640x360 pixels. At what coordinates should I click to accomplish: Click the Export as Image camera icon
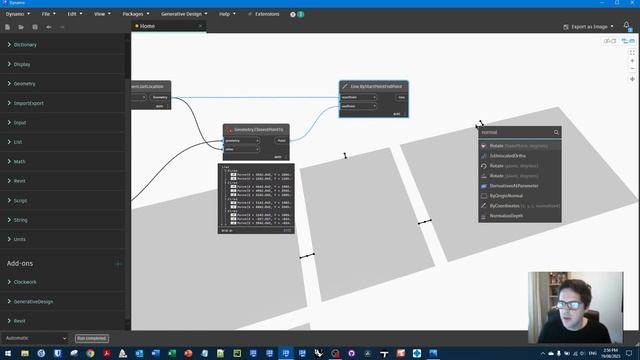566,27
